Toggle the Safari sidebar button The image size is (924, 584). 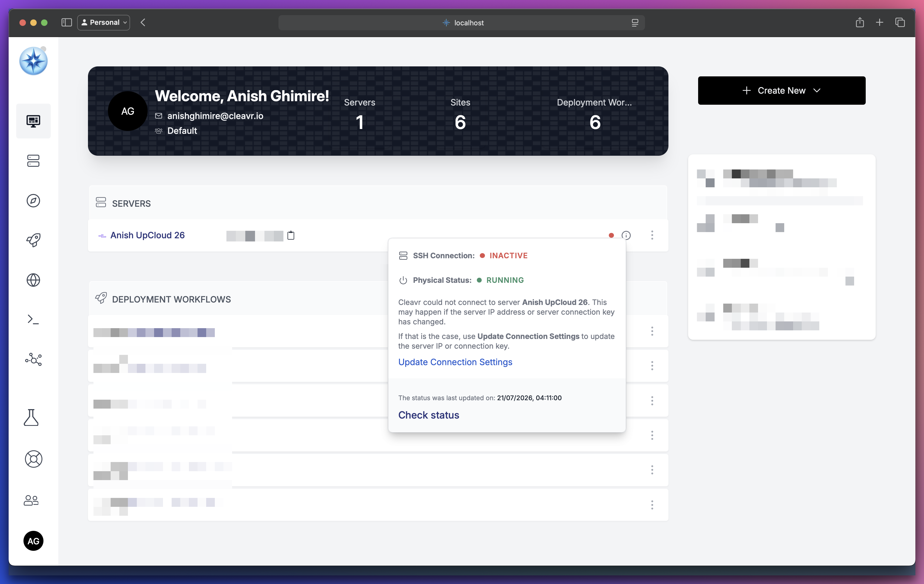[67, 22]
